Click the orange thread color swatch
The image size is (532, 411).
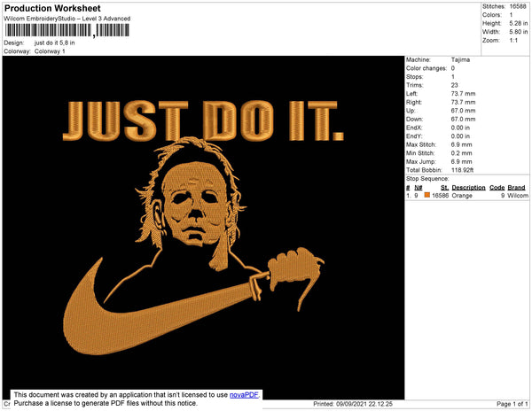tap(427, 195)
